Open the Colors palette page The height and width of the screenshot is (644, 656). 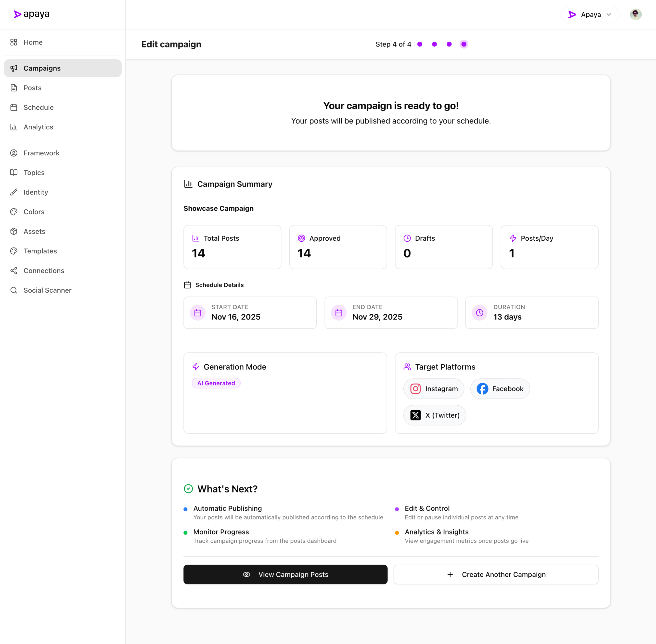click(34, 212)
